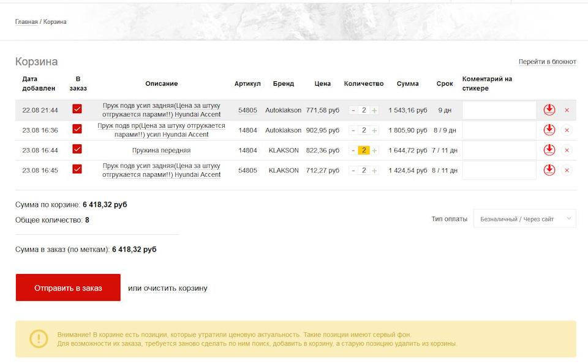This screenshot has height=364, width=588.
Task: Click red download icon in 22.08 21:44 row
Action: coord(549,110)
